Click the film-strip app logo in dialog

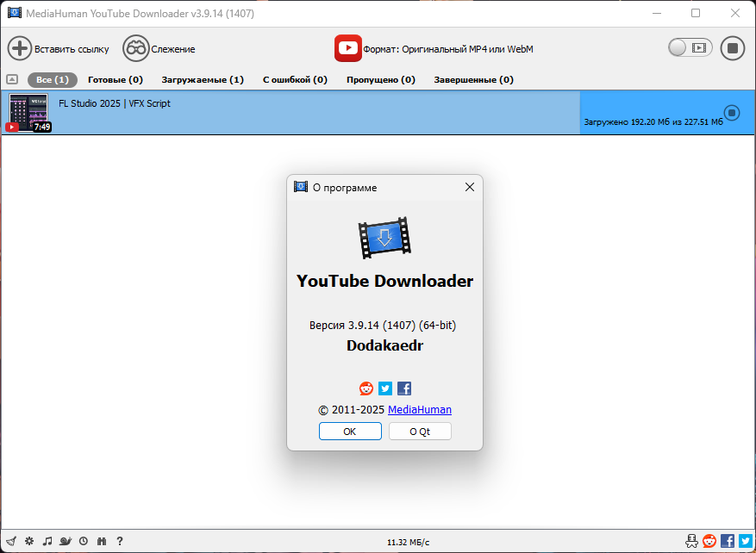click(384, 238)
